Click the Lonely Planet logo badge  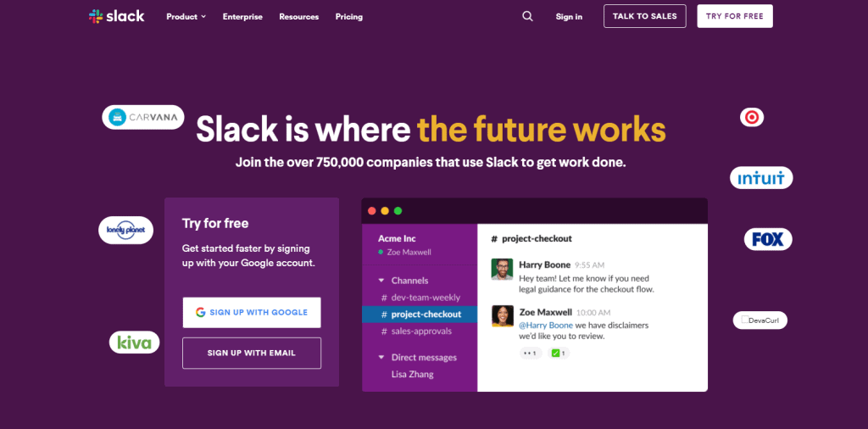[x=125, y=230]
